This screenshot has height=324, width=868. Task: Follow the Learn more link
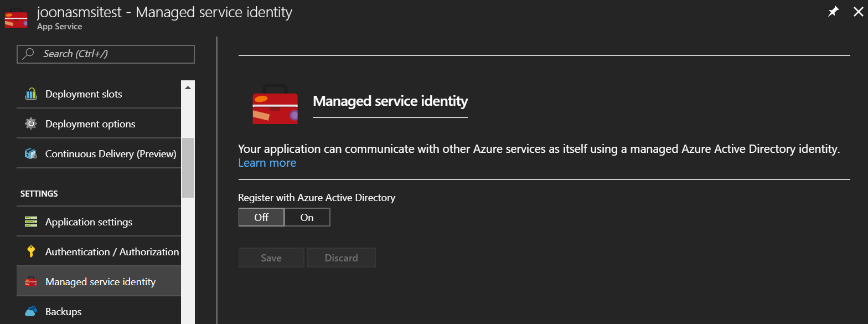(x=267, y=163)
